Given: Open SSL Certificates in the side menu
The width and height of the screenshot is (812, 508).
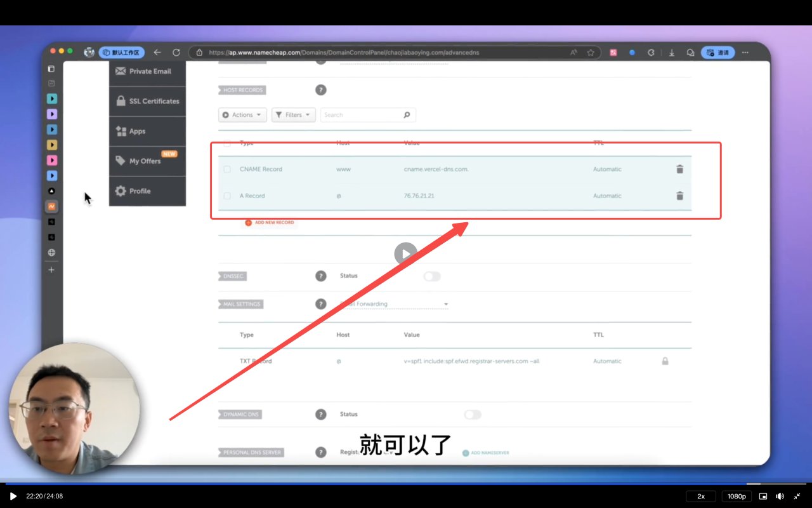Looking at the screenshot, I should click(x=147, y=102).
